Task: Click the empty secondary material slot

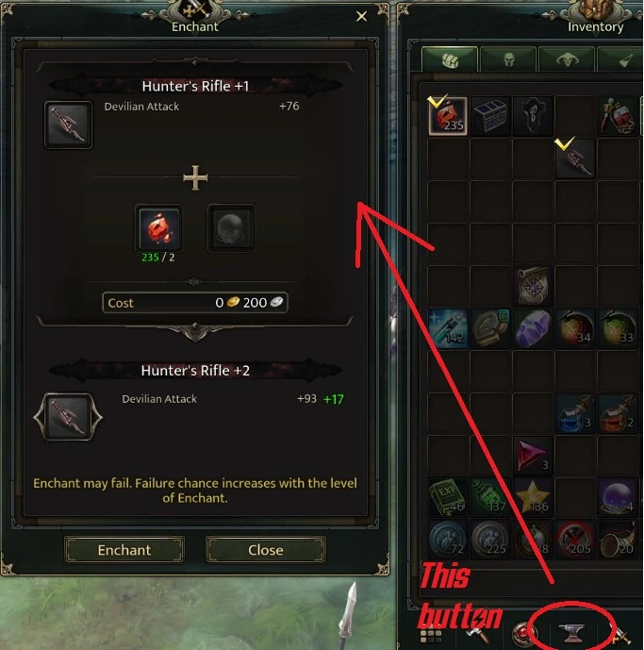Action: pos(231,228)
